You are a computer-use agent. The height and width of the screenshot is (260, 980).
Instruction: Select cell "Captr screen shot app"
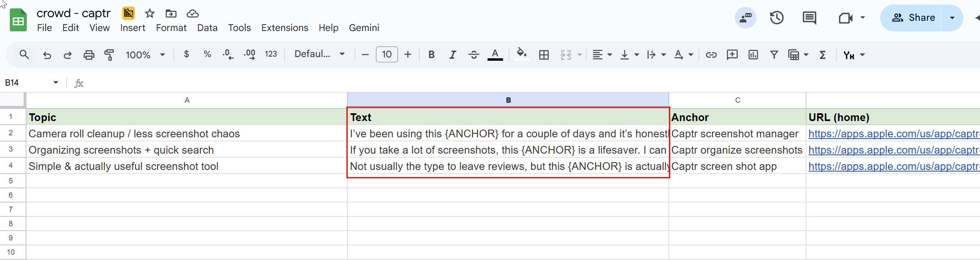(737, 166)
